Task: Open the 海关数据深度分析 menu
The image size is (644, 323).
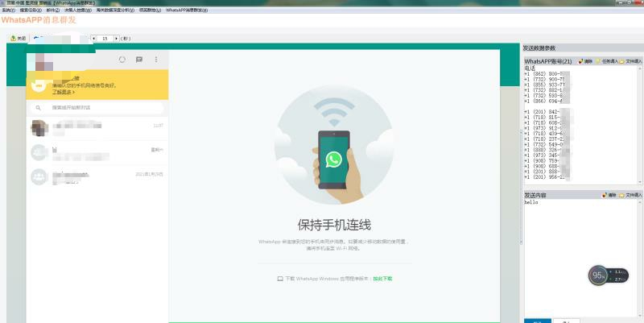Action: (x=115, y=10)
